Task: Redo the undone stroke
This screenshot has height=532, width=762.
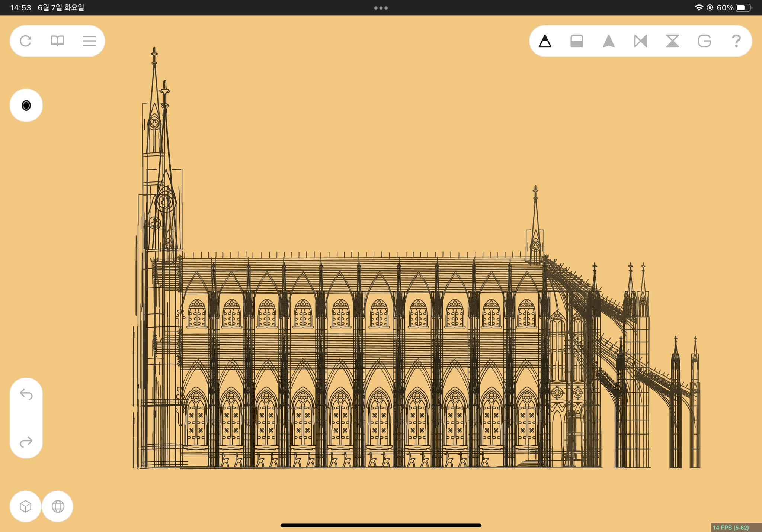Action: pos(26,442)
